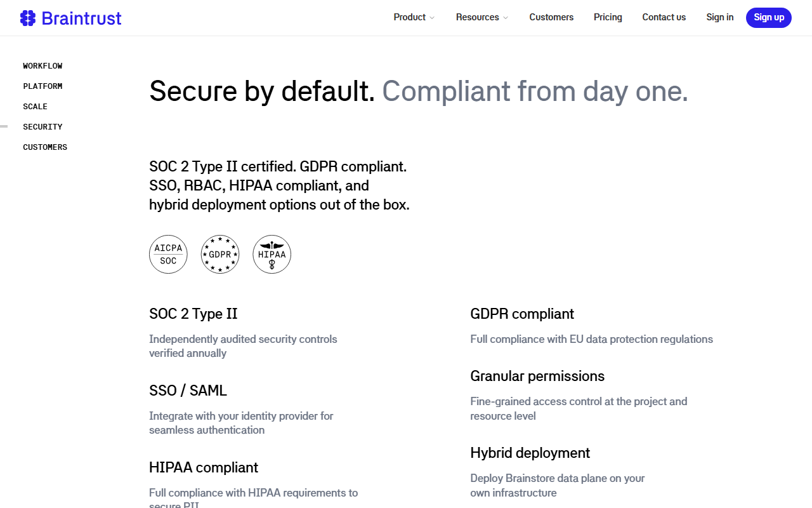Select Security in side navigation
812x508 pixels.
[43, 127]
